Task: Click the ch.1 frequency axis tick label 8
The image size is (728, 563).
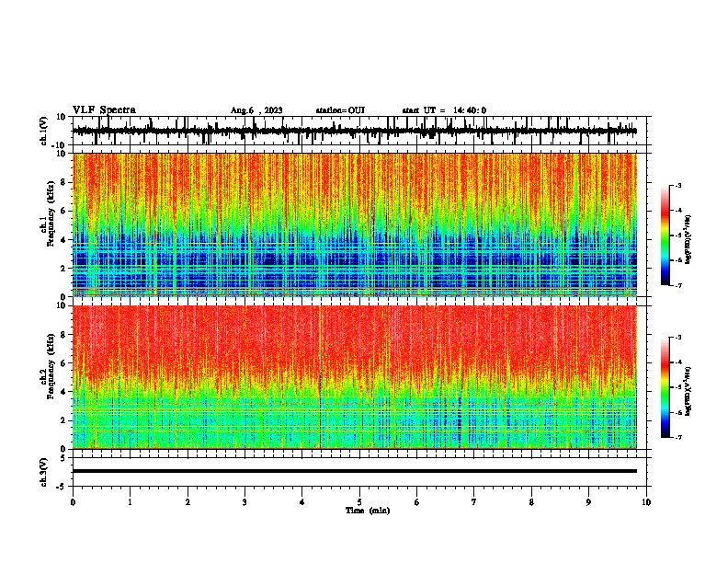Action: coord(64,182)
